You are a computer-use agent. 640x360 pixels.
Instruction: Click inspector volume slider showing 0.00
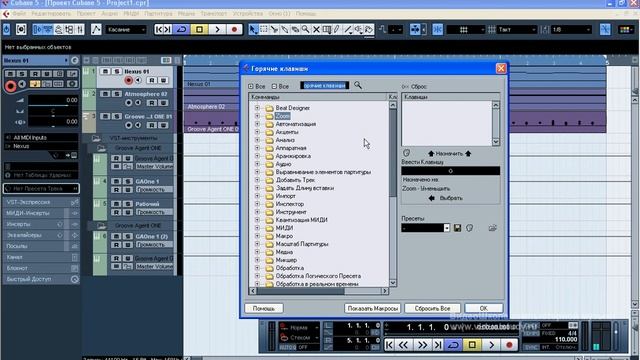click(x=53, y=100)
